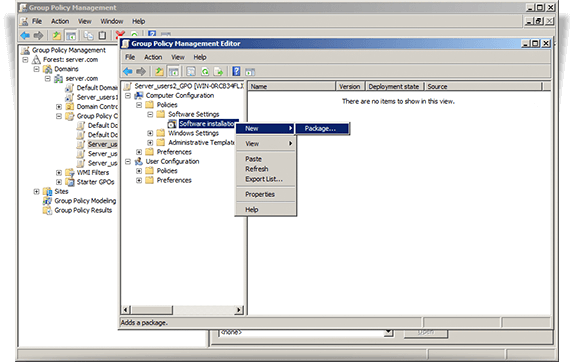Click the Editor tree scrollbar's right arrow
Viewport: 574px width, 362px height.
pos(239,310)
